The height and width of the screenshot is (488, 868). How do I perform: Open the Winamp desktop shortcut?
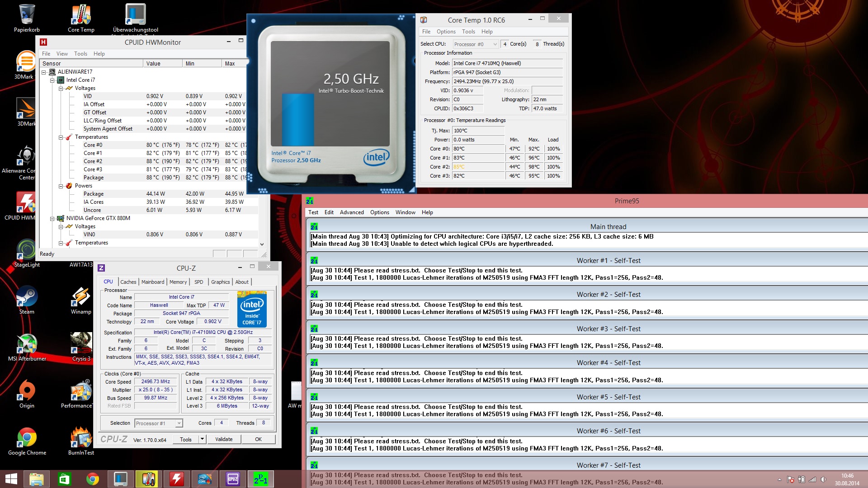pyautogui.click(x=81, y=300)
